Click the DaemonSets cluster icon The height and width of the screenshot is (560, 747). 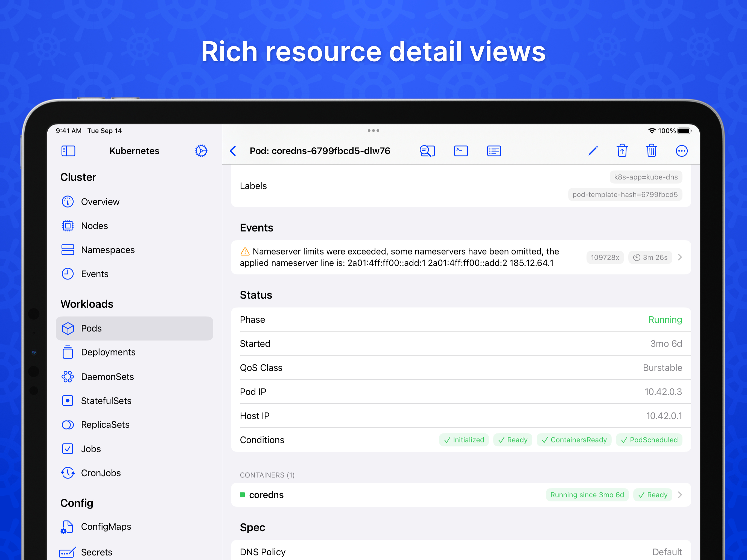coord(68,377)
